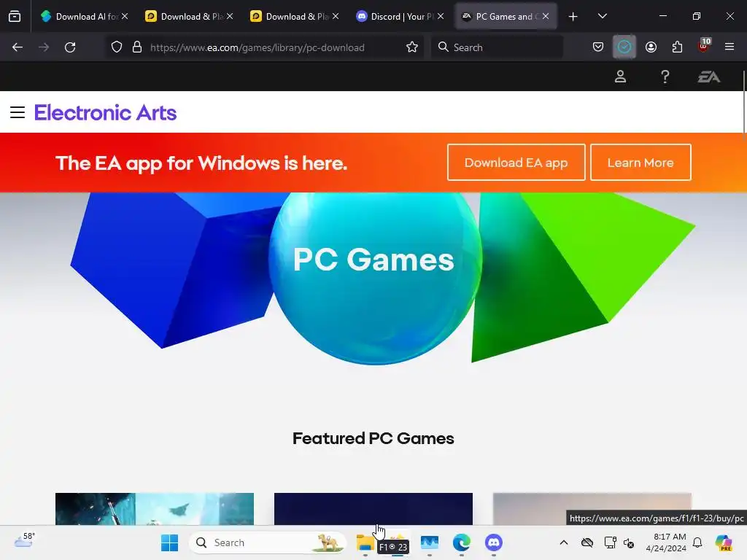Open the EA account profile icon
Screen dimensions: 747x560
(620, 77)
